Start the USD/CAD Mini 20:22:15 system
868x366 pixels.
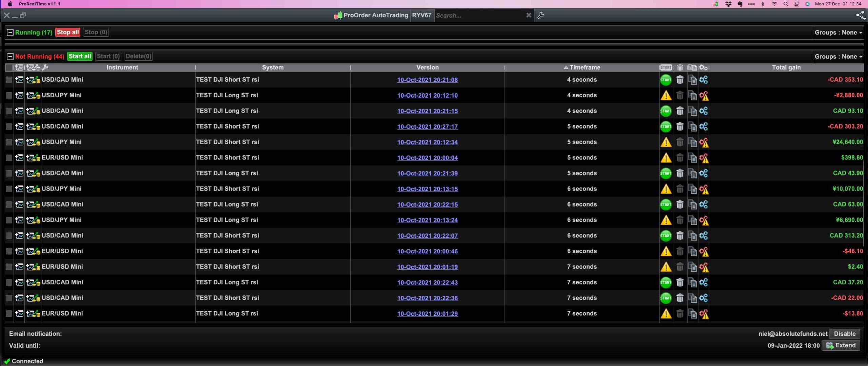click(x=666, y=205)
